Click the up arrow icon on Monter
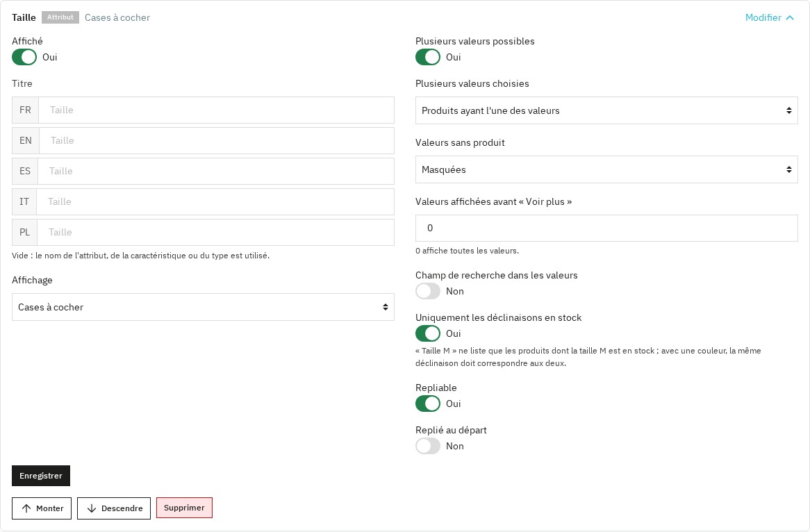The height and width of the screenshot is (532, 810). pos(26,508)
